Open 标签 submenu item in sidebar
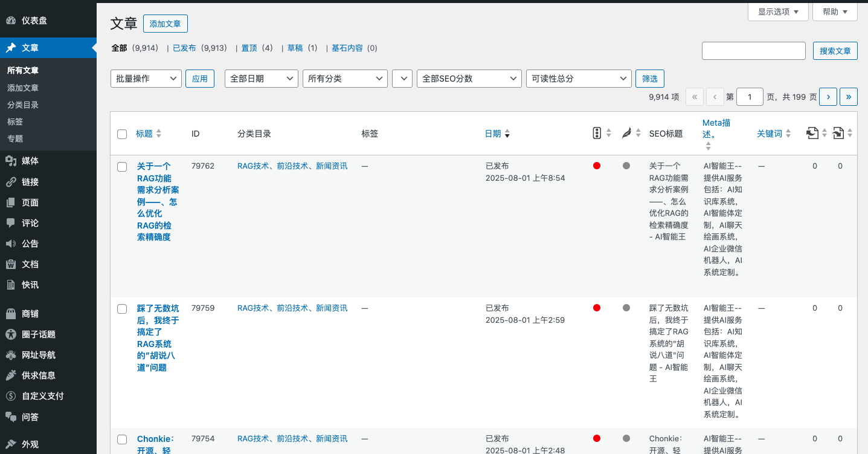 pyautogui.click(x=15, y=122)
